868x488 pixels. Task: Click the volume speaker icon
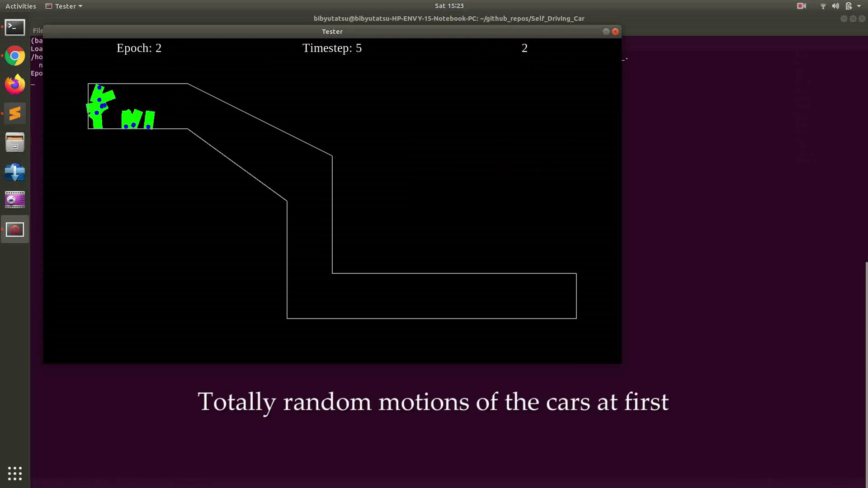(x=835, y=6)
